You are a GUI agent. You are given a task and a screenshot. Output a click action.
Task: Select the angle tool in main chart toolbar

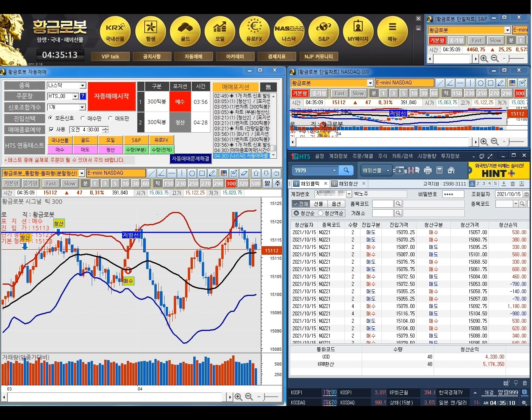[161, 173]
